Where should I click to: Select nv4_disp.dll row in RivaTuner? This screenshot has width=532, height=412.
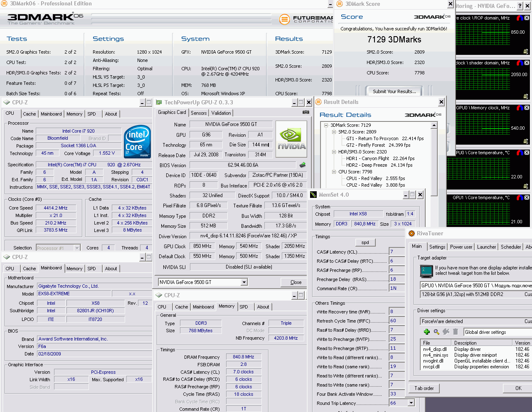coord(476,349)
